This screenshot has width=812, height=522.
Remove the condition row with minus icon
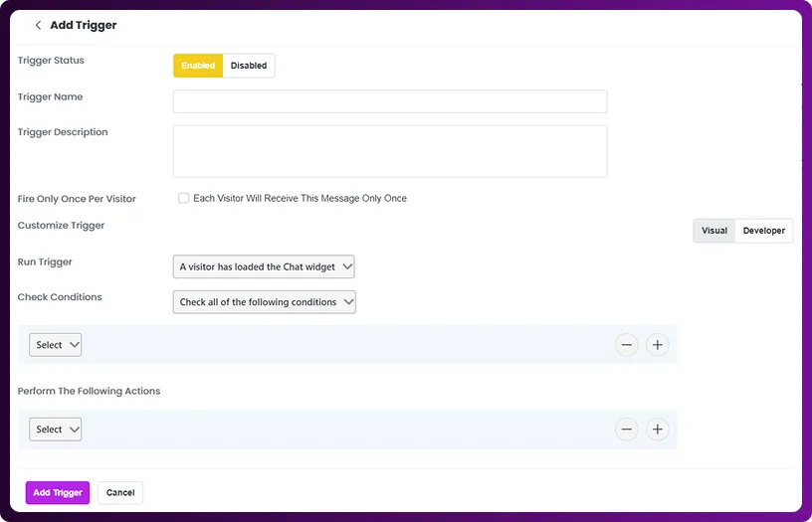626,345
